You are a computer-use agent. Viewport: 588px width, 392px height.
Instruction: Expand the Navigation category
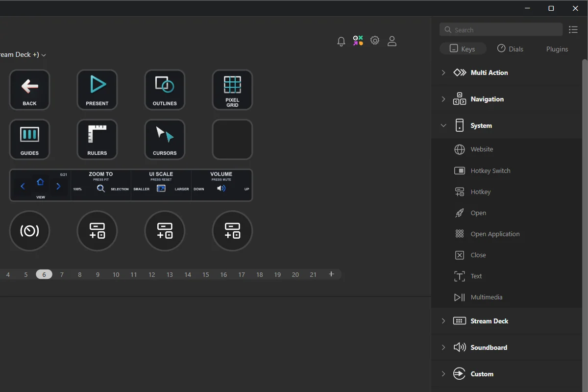507,99
